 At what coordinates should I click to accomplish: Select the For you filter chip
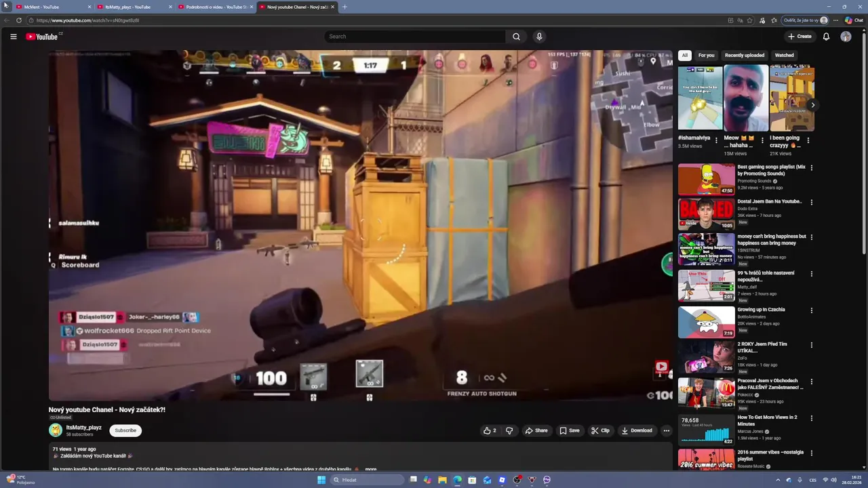pos(707,56)
